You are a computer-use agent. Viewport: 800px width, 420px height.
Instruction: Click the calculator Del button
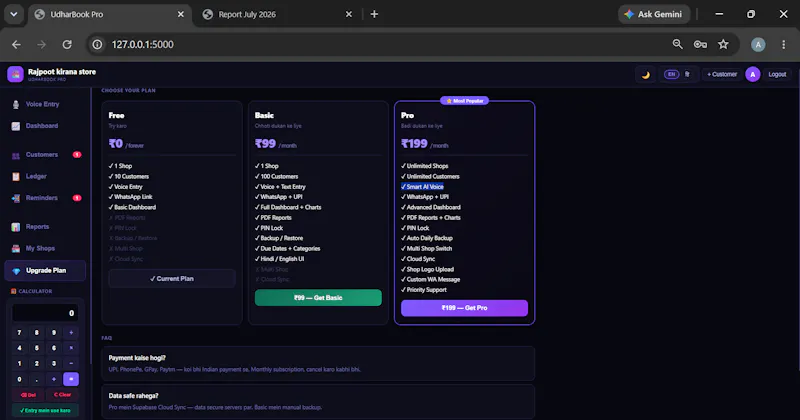pos(28,395)
